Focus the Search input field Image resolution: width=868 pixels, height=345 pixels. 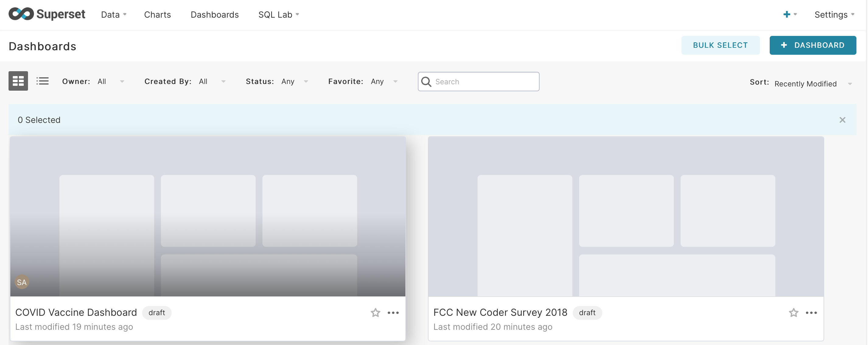478,82
